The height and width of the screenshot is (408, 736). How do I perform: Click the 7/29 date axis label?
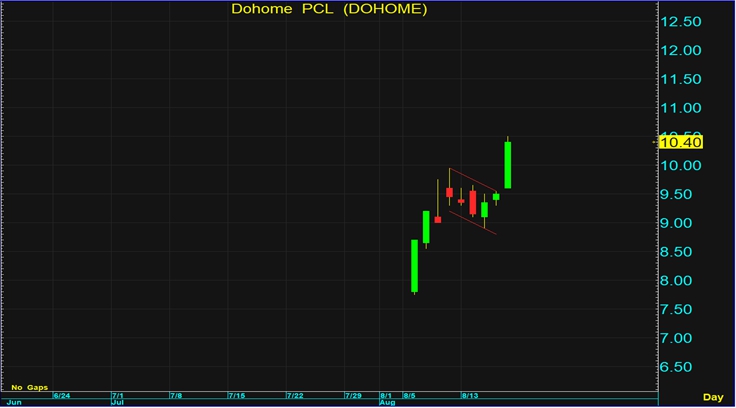pyautogui.click(x=353, y=395)
